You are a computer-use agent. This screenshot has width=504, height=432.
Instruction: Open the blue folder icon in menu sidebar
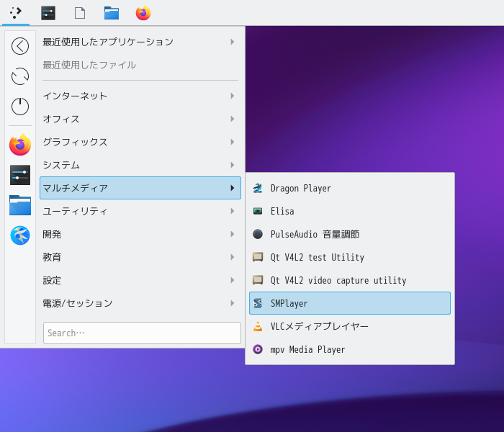coord(20,205)
